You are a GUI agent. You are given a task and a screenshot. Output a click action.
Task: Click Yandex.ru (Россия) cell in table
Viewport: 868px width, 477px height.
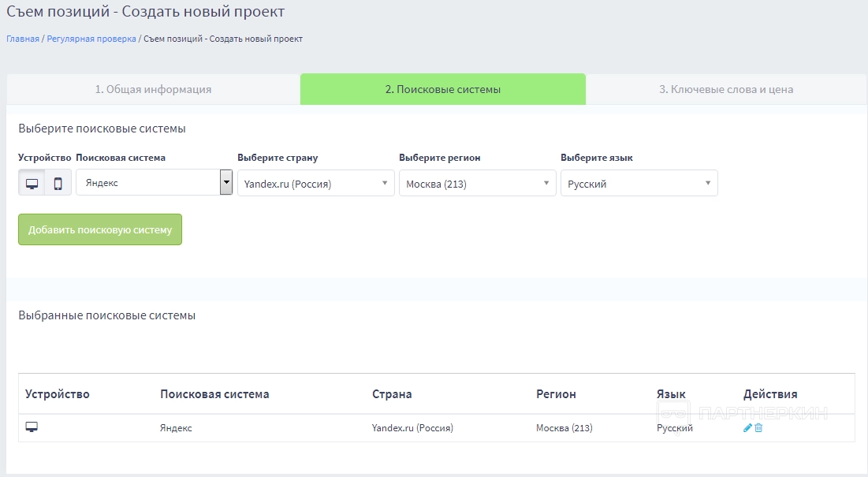click(412, 428)
